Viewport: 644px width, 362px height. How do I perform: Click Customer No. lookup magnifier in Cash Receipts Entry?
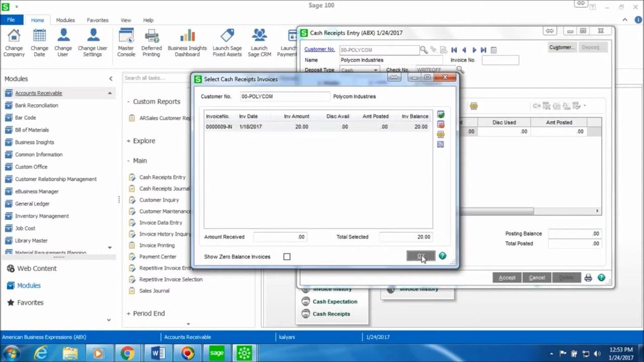pyautogui.click(x=424, y=50)
